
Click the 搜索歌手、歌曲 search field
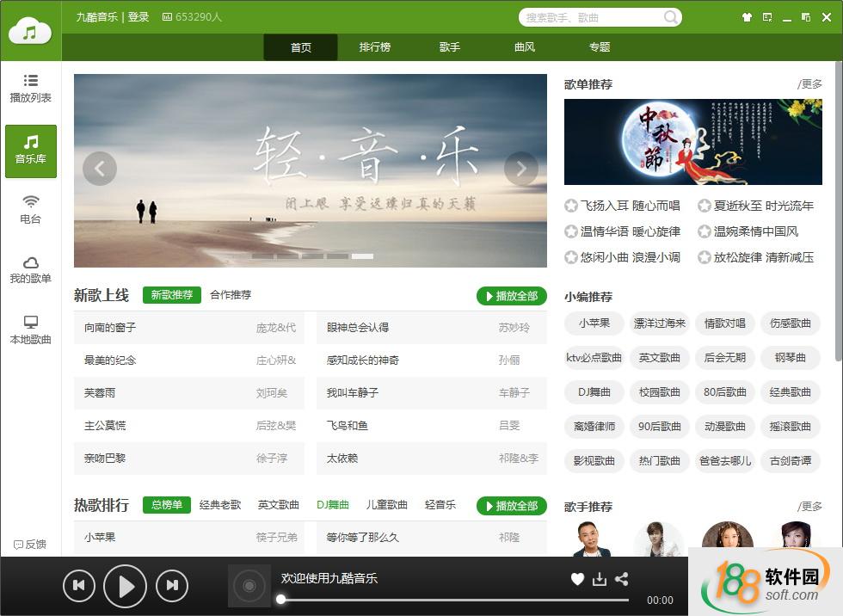592,17
